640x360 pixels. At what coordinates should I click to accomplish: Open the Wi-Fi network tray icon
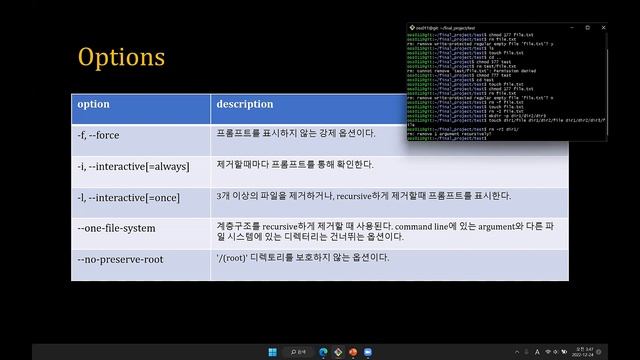[x=548, y=352]
